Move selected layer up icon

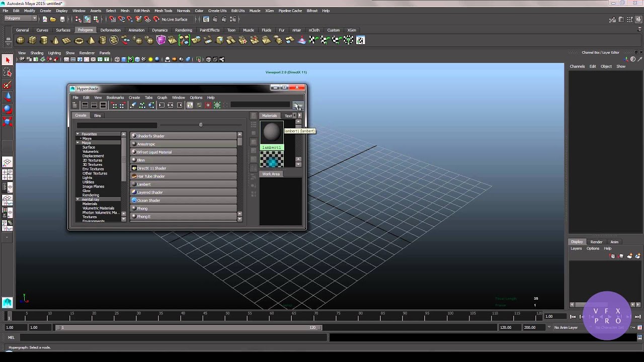pyautogui.click(x=612, y=256)
